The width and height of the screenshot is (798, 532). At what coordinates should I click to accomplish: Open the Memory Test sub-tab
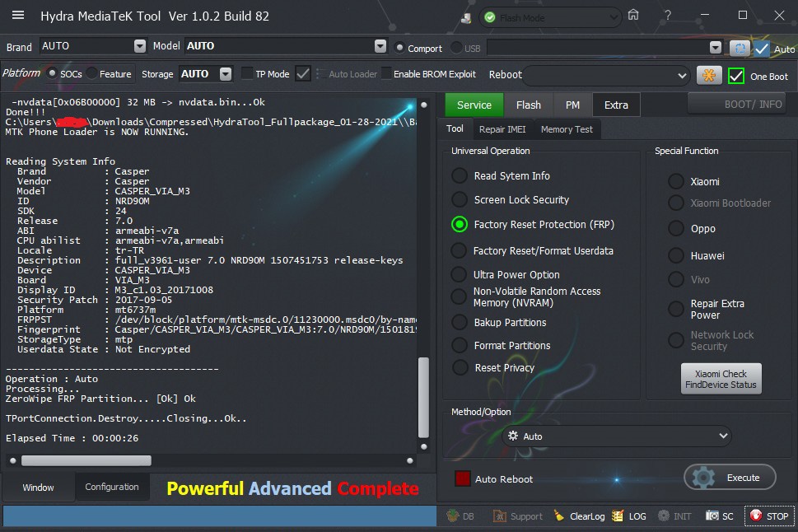point(567,129)
